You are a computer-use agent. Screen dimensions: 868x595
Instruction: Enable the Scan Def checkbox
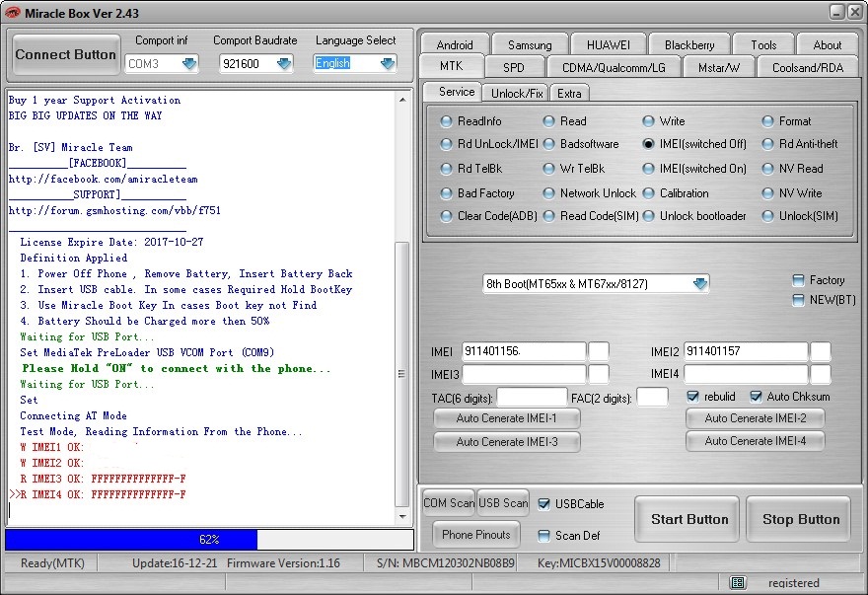(544, 536)
